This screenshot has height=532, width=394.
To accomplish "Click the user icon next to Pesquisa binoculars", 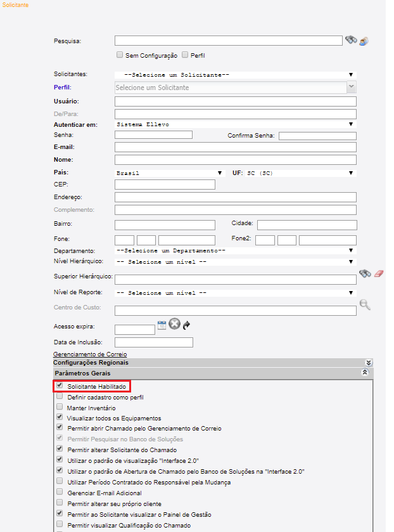I will [x=364, y=41].
